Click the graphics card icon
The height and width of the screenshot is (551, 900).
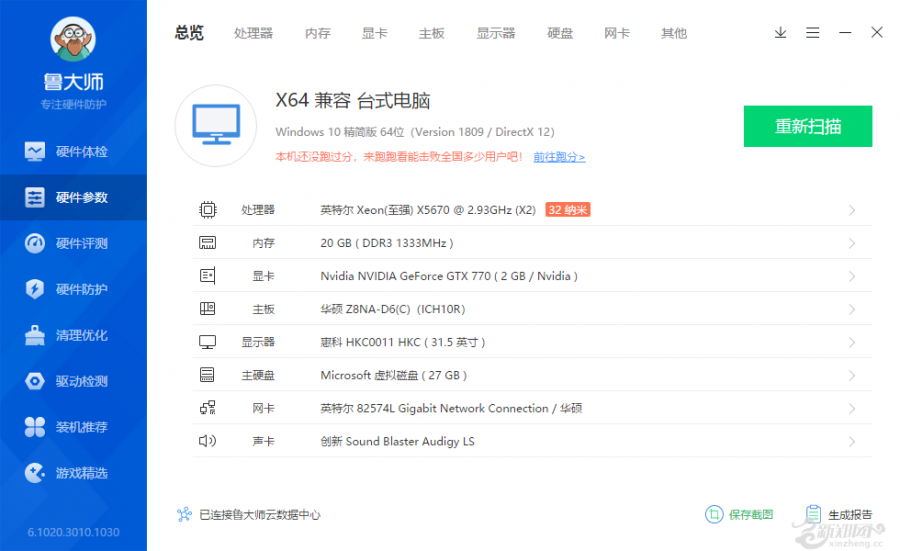[x=207, y=276]
